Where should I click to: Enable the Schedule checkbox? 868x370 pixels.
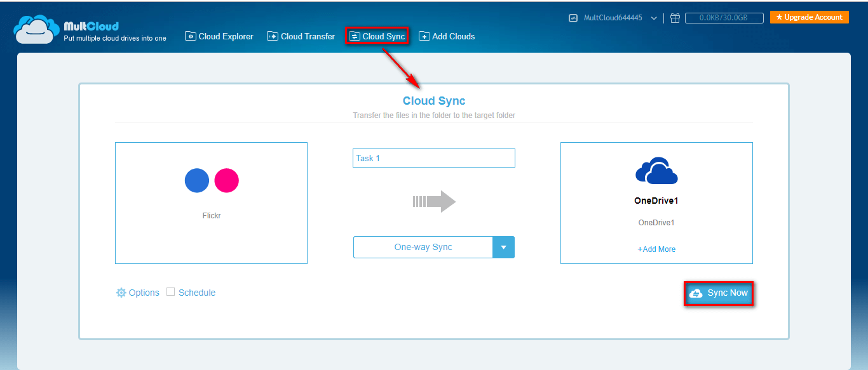(x=170, y=292)
